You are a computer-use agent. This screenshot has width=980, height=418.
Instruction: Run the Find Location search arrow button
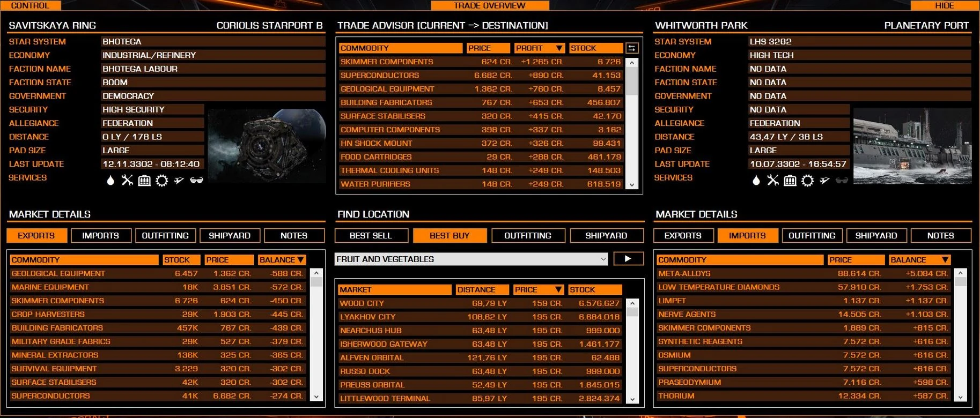(x=628, y=259)
